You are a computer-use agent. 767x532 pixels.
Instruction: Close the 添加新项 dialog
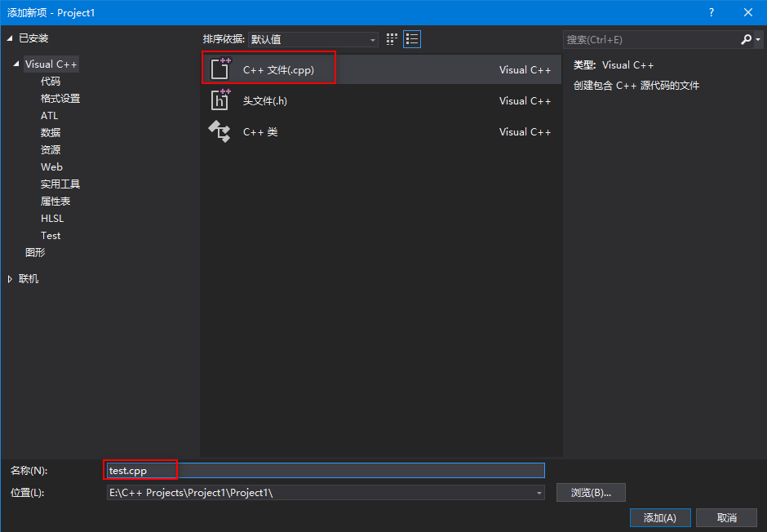coord(748,13)
